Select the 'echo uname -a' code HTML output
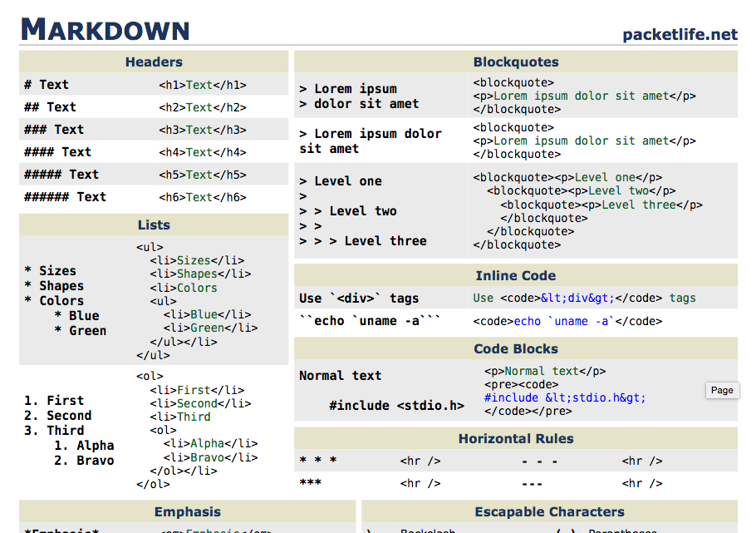This screenshot has width=756, height=533. point(567,321)
